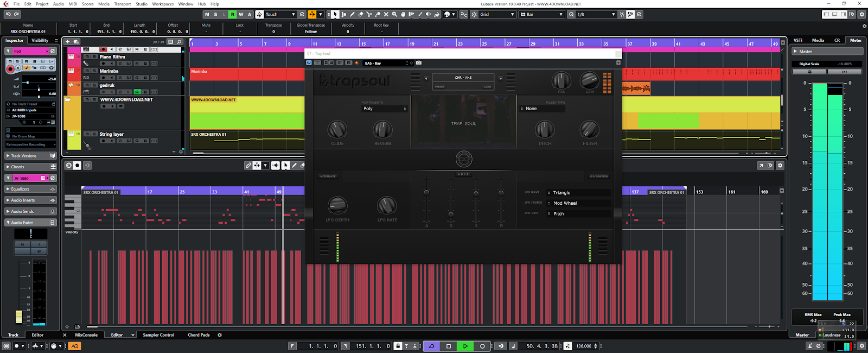The width and height of the screenshot is (868, 353).
Task: Click the Record button in transport
Action: click(x=482, y=346)
